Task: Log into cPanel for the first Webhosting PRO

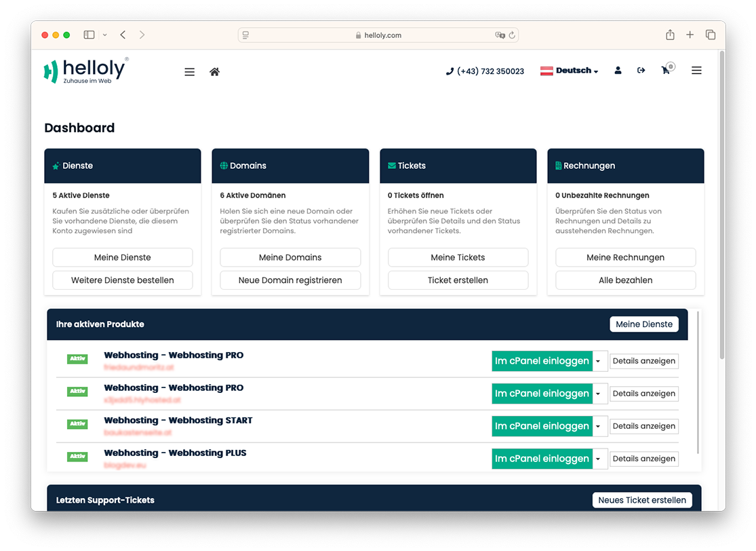Action: (x=542, y=361)
